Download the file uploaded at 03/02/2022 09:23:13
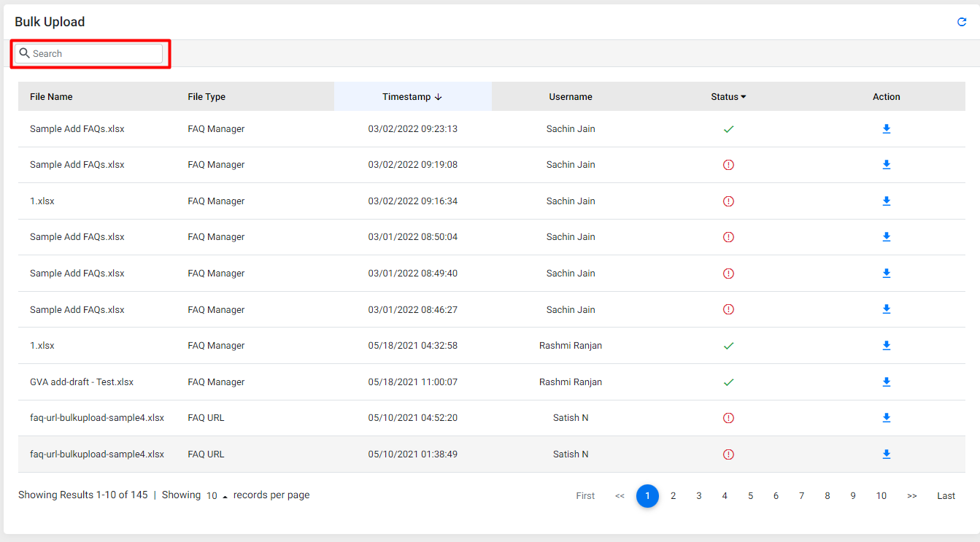The height and width of the screenshot is (542, 980). click(x=887, y=129)
